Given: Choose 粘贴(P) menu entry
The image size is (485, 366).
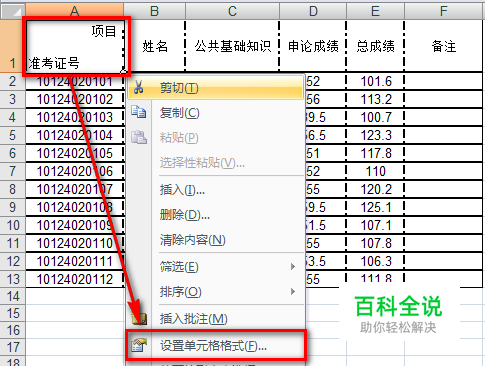Looking at the screenshot, I should point(216,138).
